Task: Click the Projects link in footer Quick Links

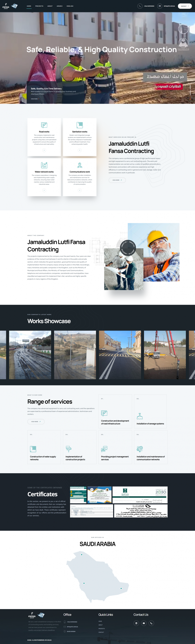Action: click(102, 628)
